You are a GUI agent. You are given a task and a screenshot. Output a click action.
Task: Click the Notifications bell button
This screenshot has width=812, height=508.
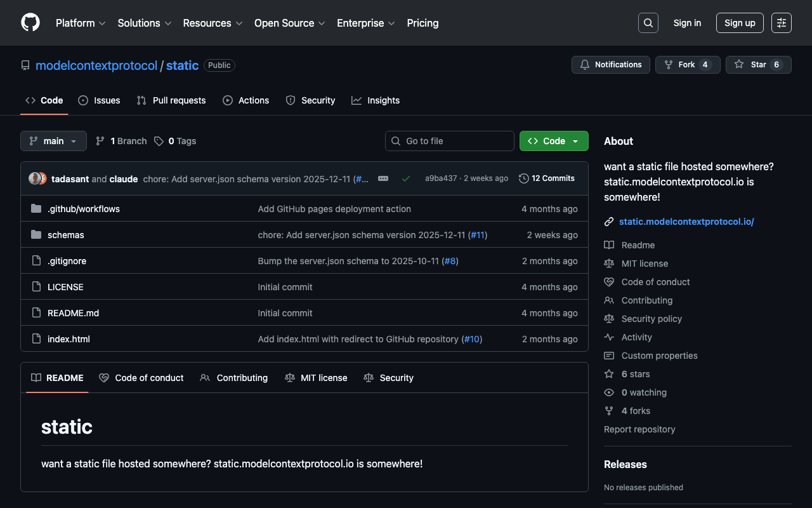(611, 65)
